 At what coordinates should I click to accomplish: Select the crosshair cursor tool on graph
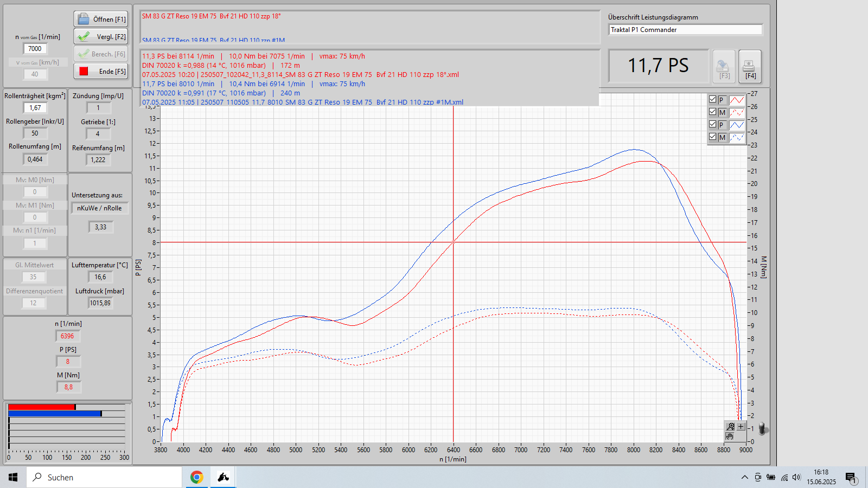(x=741, y=427)
